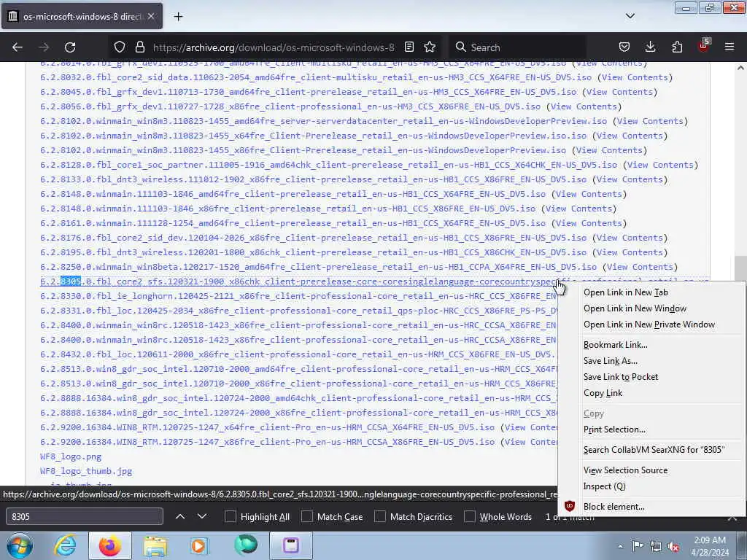747x560 pixels.
Task: Choose Open Link in New Tab
Action: tap(625, 292)
